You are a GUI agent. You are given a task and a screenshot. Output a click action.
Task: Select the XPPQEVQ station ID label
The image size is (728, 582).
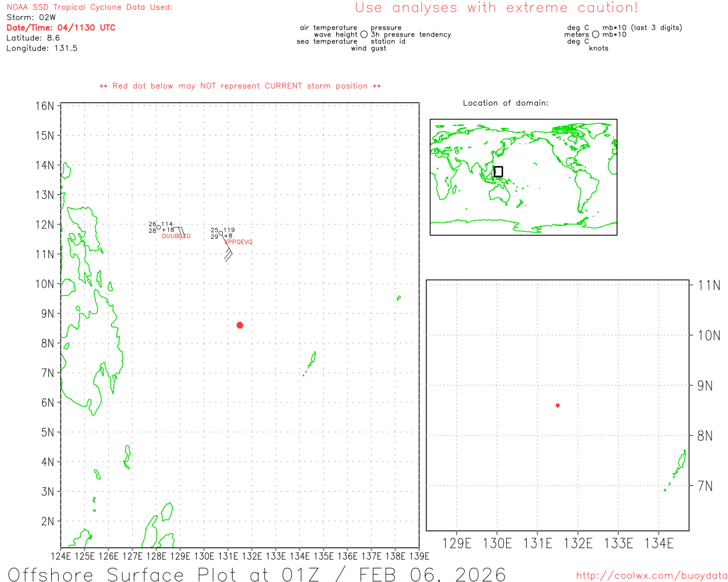[x=239, y=242]
